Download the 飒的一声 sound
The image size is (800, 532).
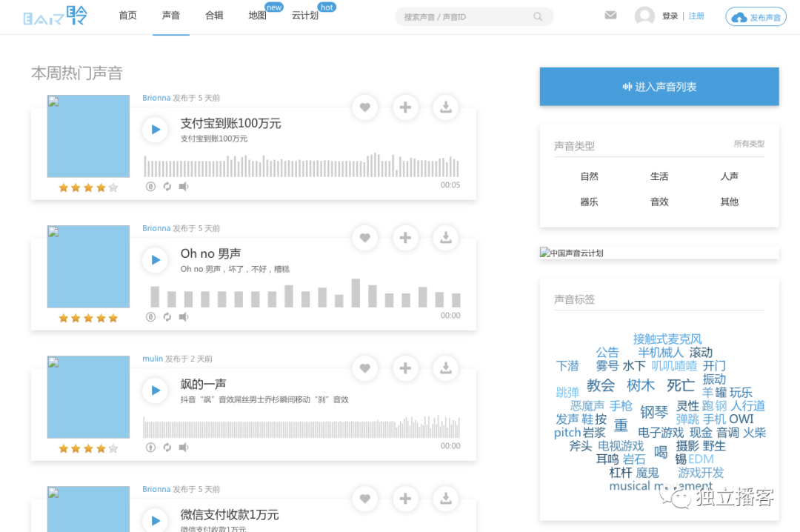pyautogui.click(x=445, y=368)
